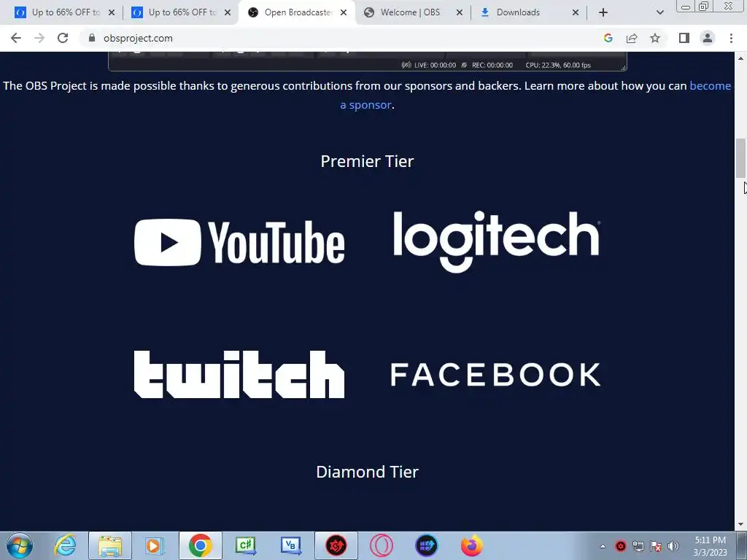Open a new browser tab
The image size is (747, 560).
[x=603, y=12]
